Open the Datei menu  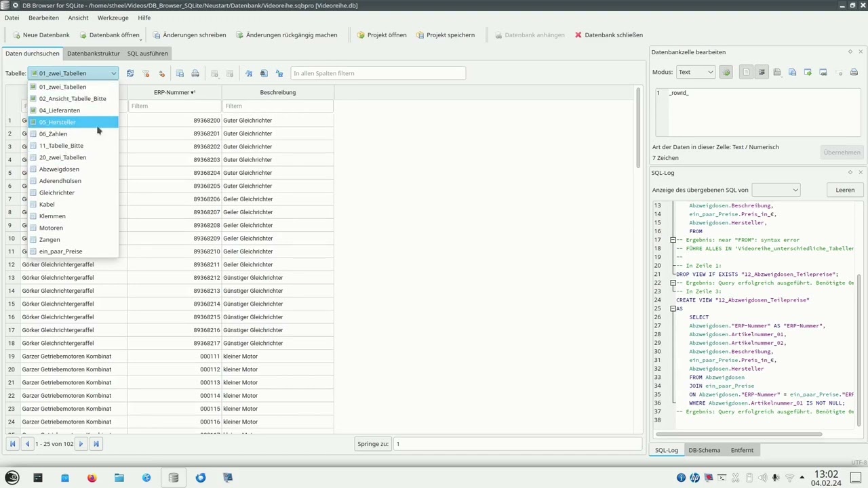pos(12,18)
